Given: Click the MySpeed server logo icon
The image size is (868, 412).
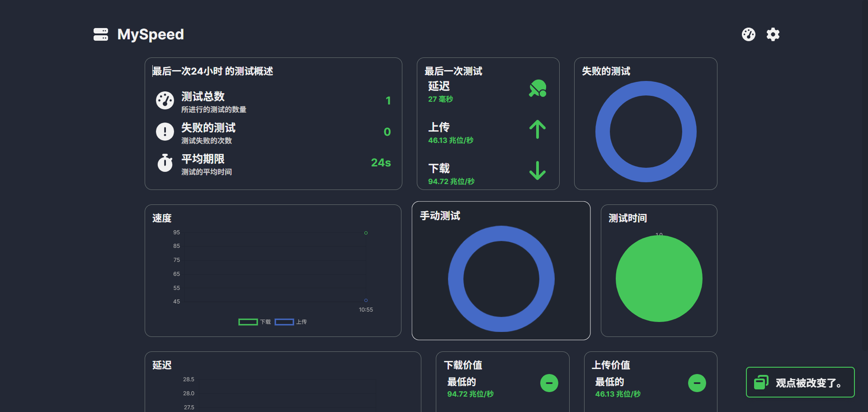Looking at the screenshot, I should coord(101,34).
